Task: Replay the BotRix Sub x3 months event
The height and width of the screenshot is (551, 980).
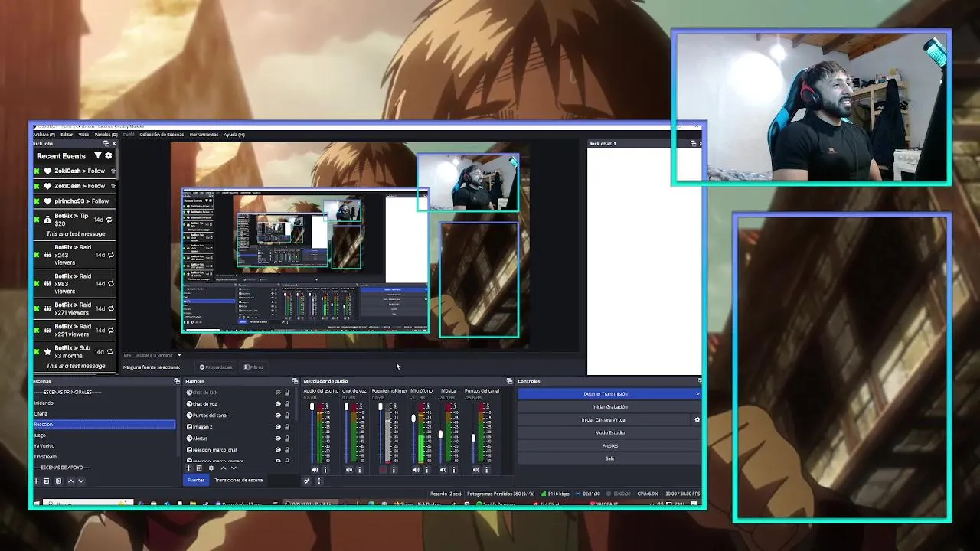Action: click(x=109, y=351)
